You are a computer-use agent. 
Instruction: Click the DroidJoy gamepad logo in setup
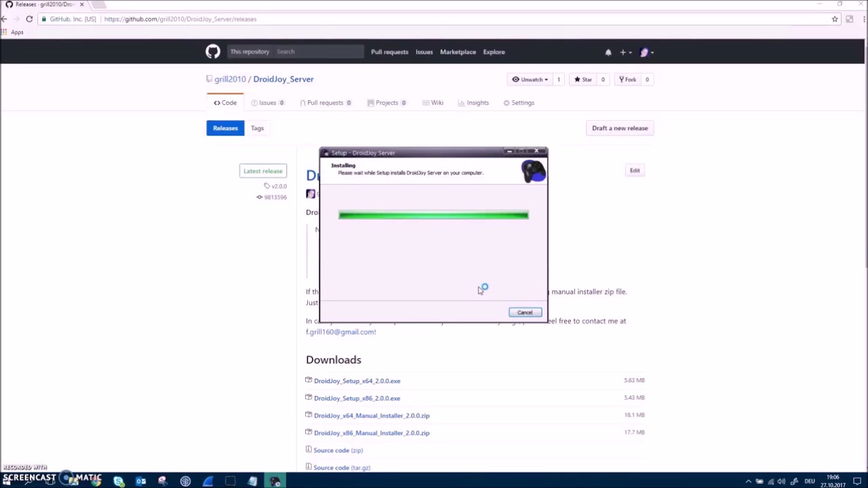(533, 171)
